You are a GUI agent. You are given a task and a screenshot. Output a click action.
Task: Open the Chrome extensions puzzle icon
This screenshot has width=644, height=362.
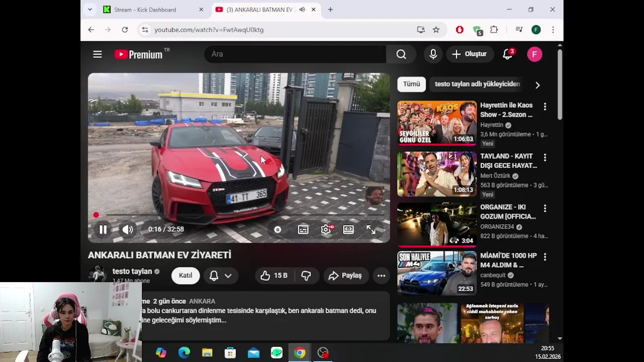click(494, 30)
